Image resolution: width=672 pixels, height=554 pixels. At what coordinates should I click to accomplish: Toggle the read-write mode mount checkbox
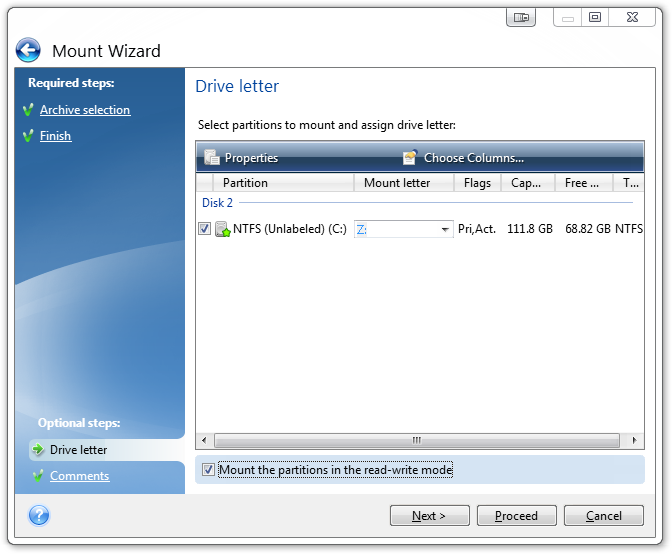coord(208,470)
